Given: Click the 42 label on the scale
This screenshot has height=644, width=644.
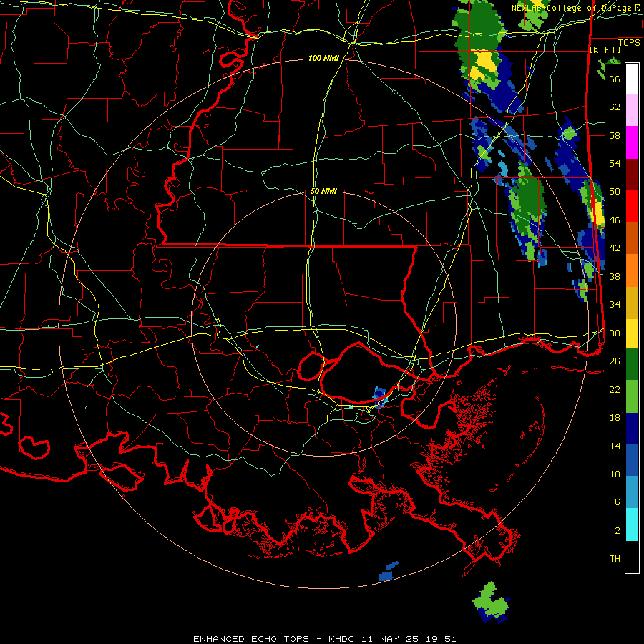Looking at the screenshot, I should click(615, 248).
